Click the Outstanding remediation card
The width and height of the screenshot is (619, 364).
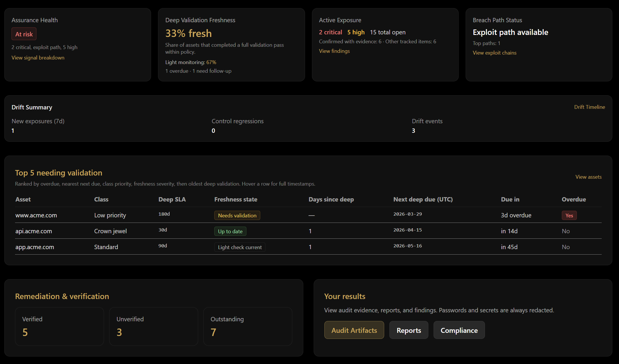coord(248,326)
